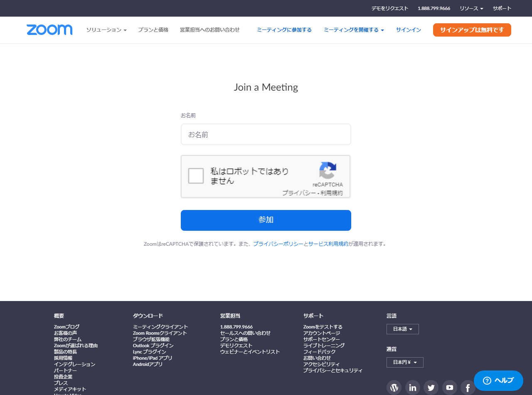The height and width of the screenshot is (395, 532).
Task: Open サポート in the top bar
Action: 502,8
